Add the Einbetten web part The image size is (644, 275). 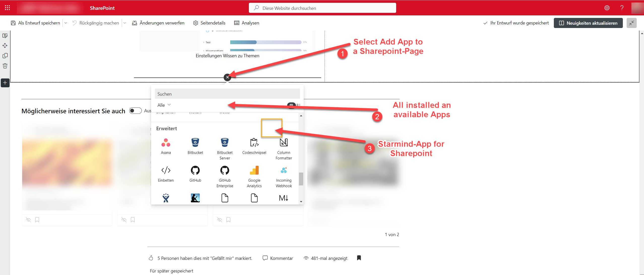click(x=166, y=174)
